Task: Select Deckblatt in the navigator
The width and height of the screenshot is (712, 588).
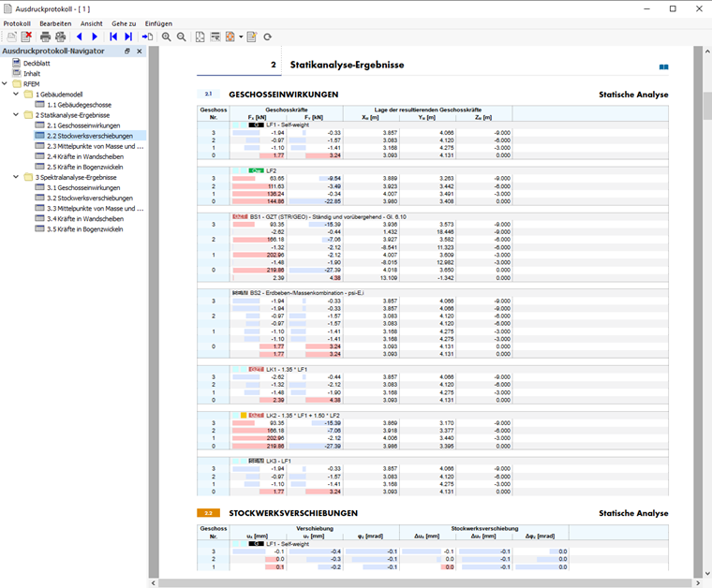Action: pos(37,63)
